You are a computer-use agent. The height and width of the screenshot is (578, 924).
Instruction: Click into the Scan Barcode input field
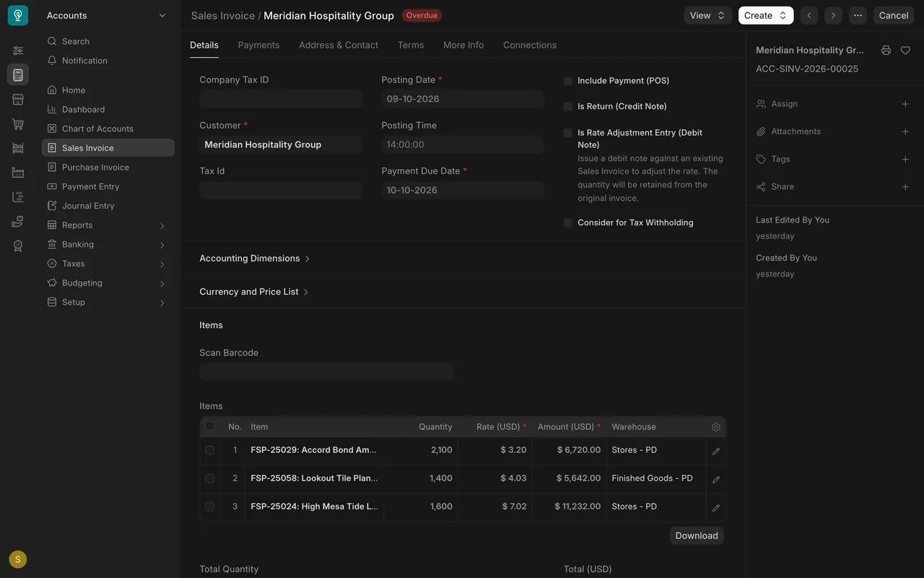(x=326, y=371)
